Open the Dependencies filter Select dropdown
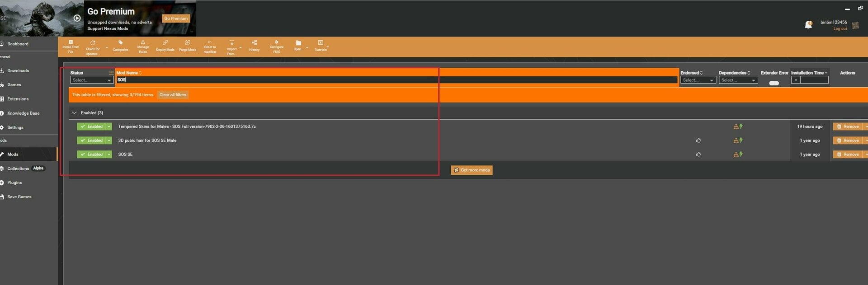Viewport: 868px width, 285px height. pyautogui.click(x=738, y=80)
